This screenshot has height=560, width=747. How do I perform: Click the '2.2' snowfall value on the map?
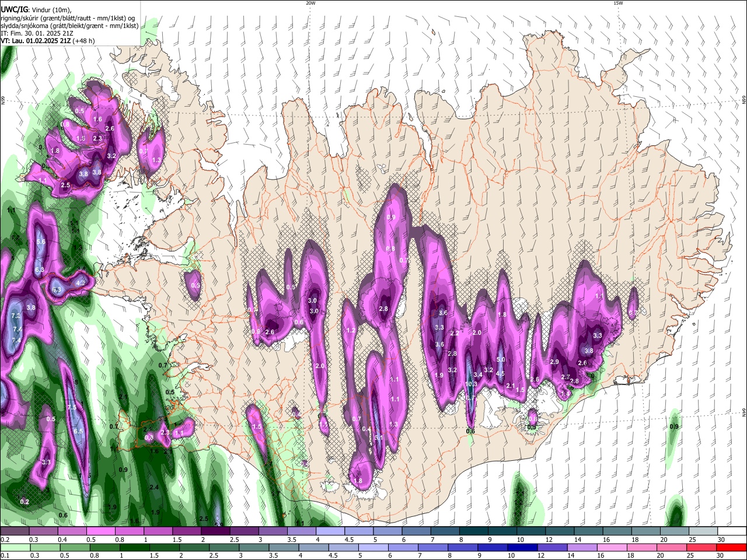click(x=455, y=333)
